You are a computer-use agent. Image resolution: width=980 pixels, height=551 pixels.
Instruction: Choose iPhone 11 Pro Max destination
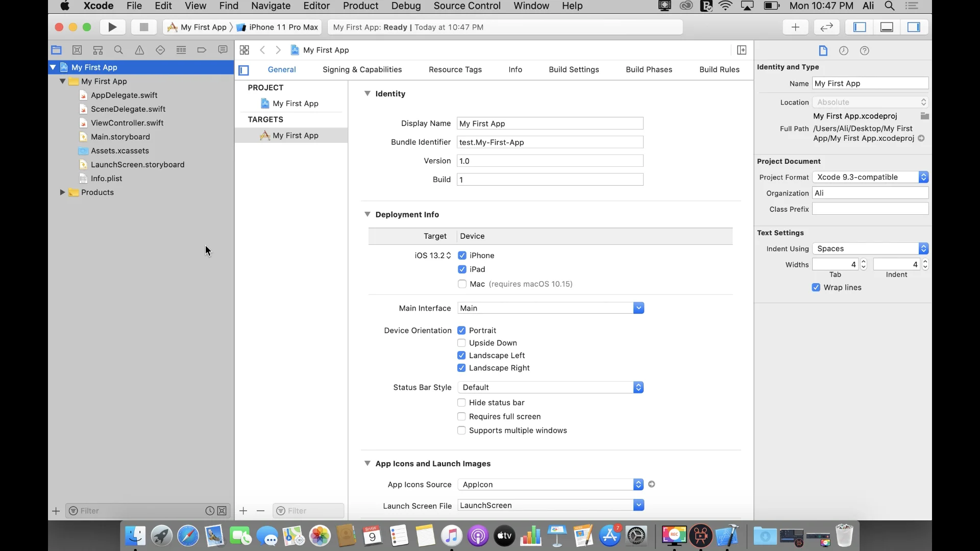(x=278, y=27)
